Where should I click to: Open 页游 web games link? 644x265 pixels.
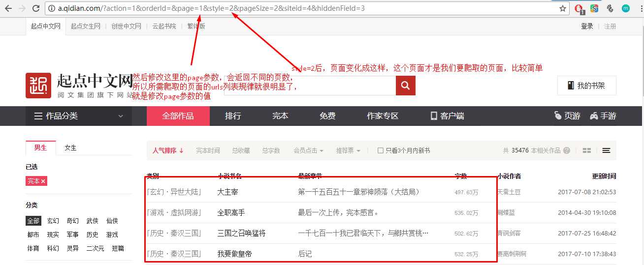click(x=567, y=116)
